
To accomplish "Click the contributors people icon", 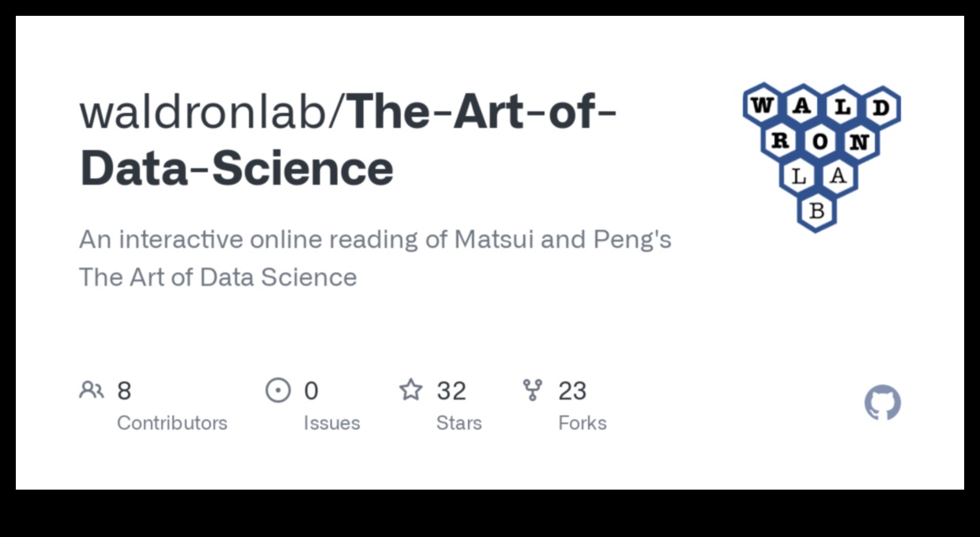I will (x=92, y=390).
